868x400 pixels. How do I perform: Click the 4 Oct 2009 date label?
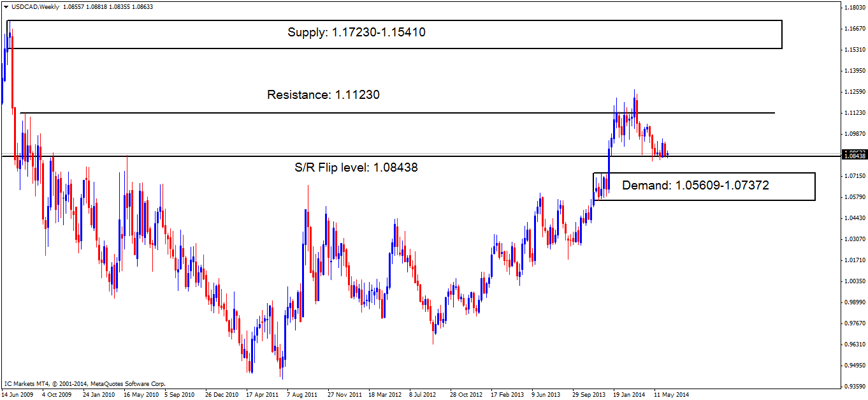[57, 395]
